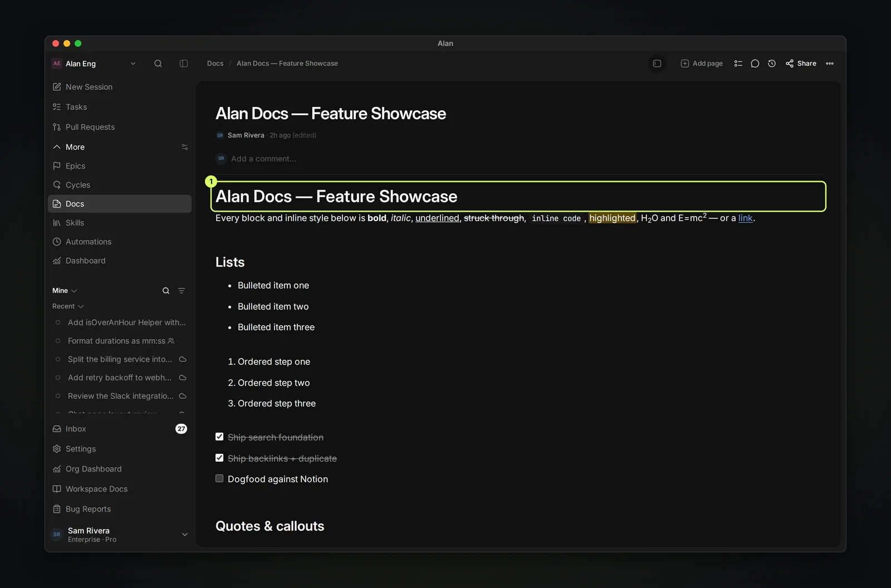Open the Epics section
The image size is (891, 588).
[120, 166]
